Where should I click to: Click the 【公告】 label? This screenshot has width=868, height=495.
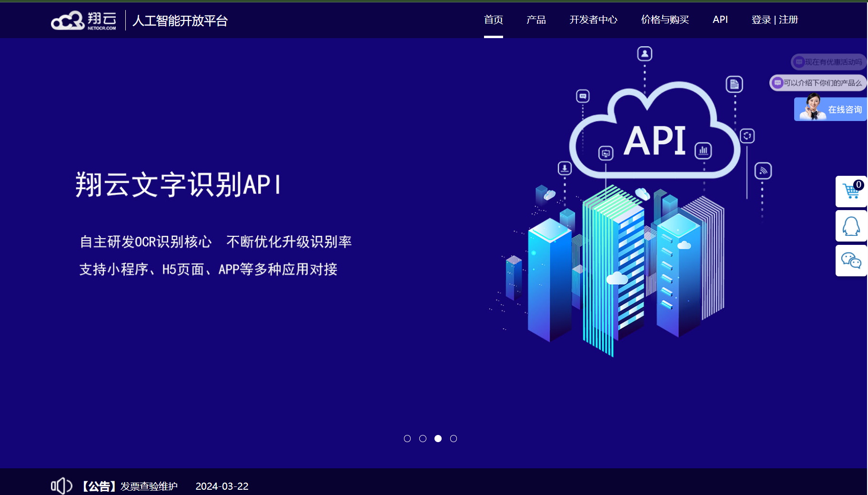[x=99, y=486]
